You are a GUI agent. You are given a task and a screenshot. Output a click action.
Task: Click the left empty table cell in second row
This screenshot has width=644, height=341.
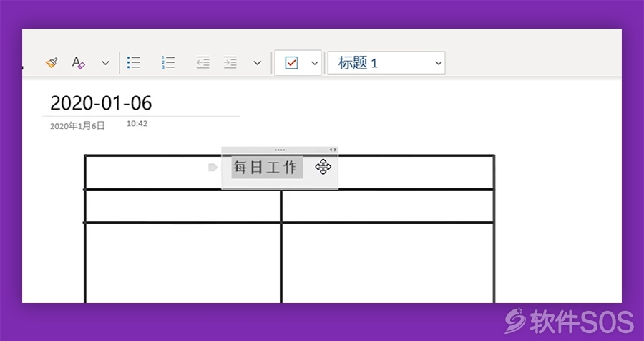182,206
